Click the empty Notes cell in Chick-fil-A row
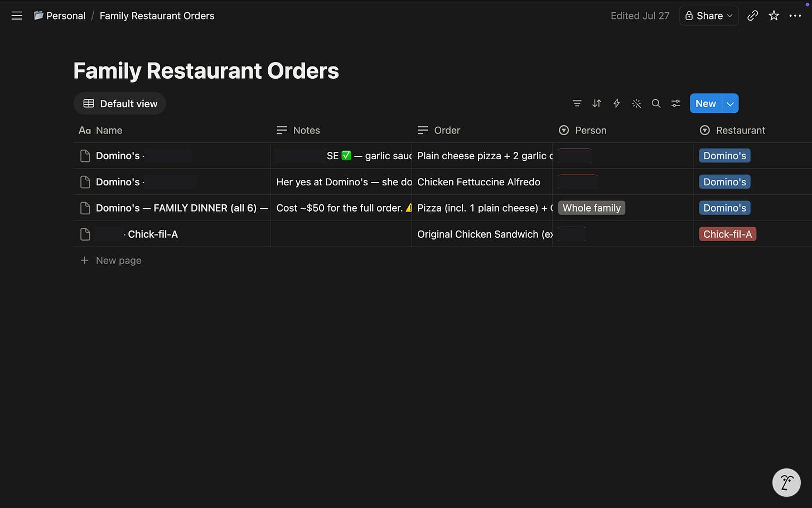This screenshot has height=508, width=812. [341, 234]
